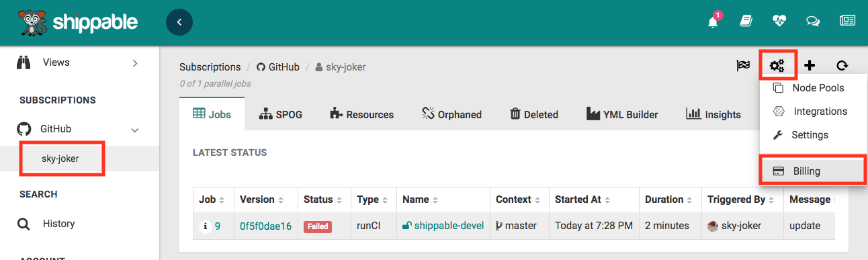
Task: Open documentation book icon
Action: [746, 21]
